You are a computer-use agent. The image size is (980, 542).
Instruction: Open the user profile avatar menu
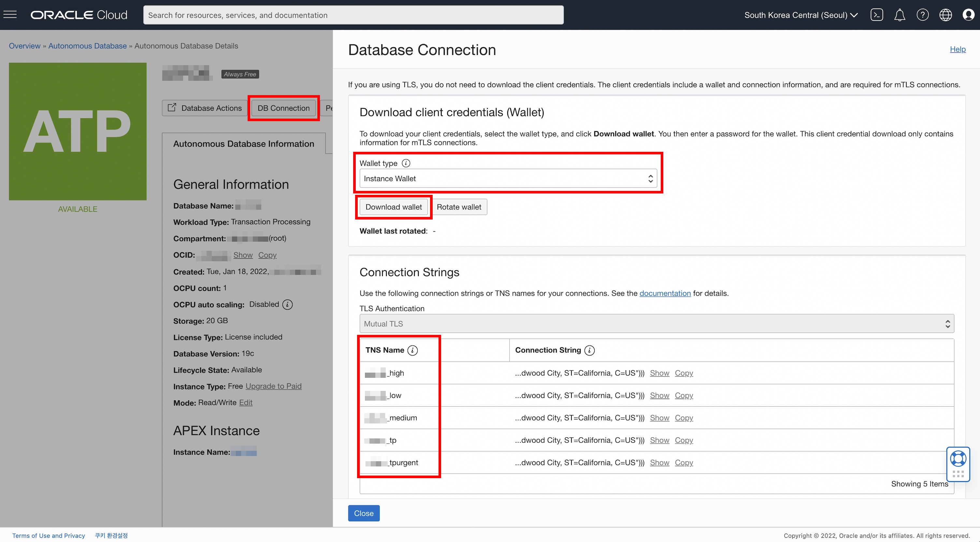(968, 15)
